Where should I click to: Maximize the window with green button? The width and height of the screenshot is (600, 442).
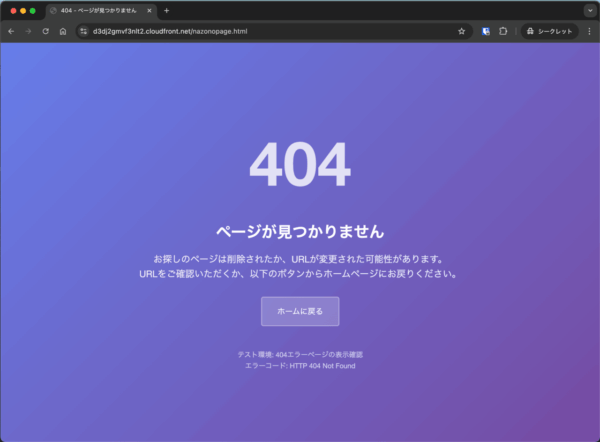(x=33, y=10)
